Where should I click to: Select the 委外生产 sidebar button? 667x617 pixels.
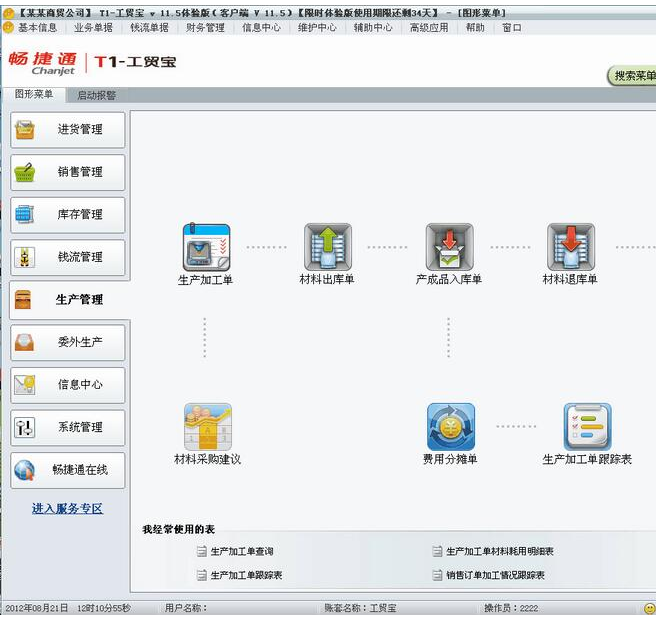68,343
